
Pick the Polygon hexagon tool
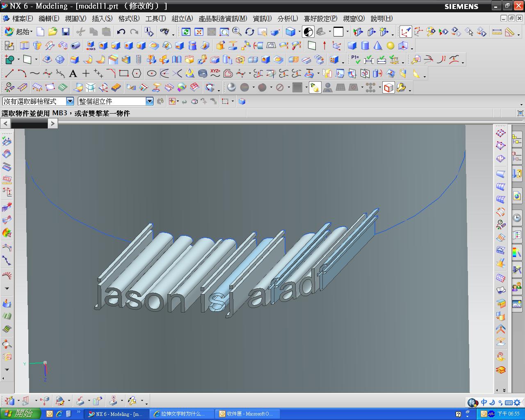(x=137, y=73)
